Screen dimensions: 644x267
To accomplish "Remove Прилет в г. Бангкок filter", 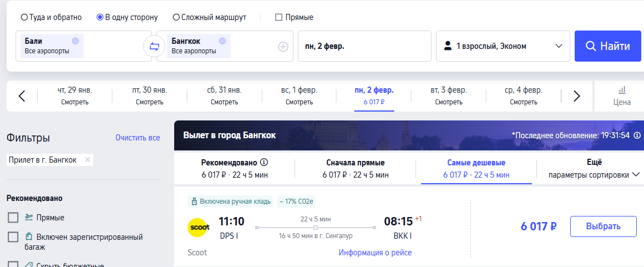I will 88,160.
